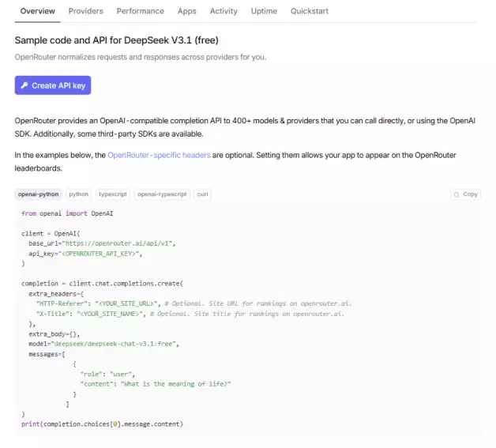Click the 'What is the meaning of life?' content line
Screen dimensions: 496x448
[x=156, y=384]
